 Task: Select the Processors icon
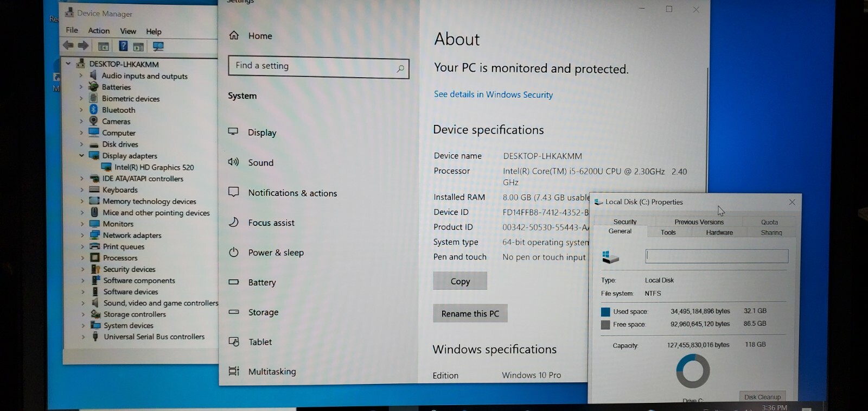95,258
